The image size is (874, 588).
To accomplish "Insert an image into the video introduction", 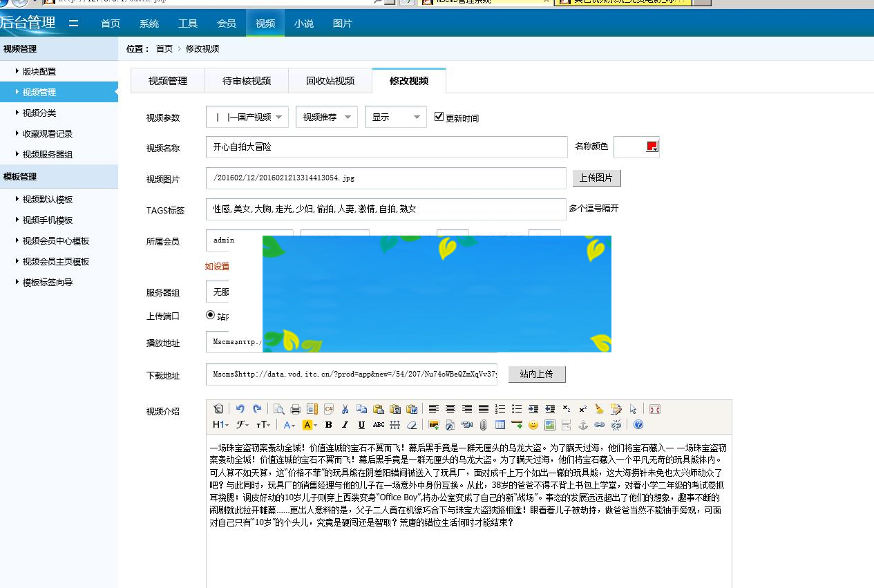I will tap(433, 425).
